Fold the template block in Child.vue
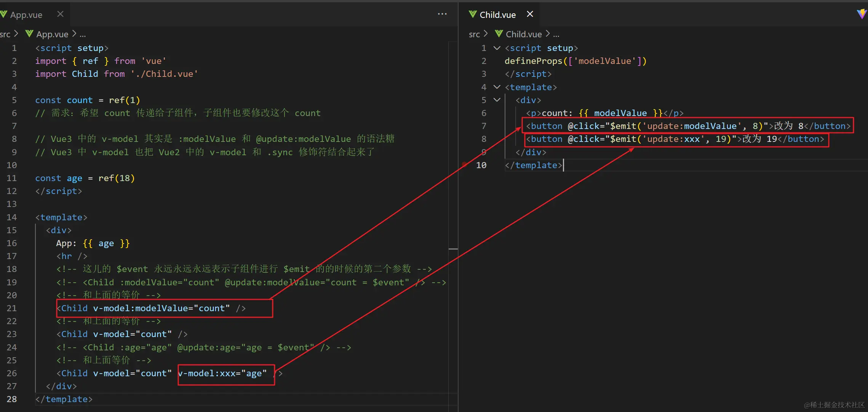The height and width of the screenshot is (412, 868). (497, 87)
